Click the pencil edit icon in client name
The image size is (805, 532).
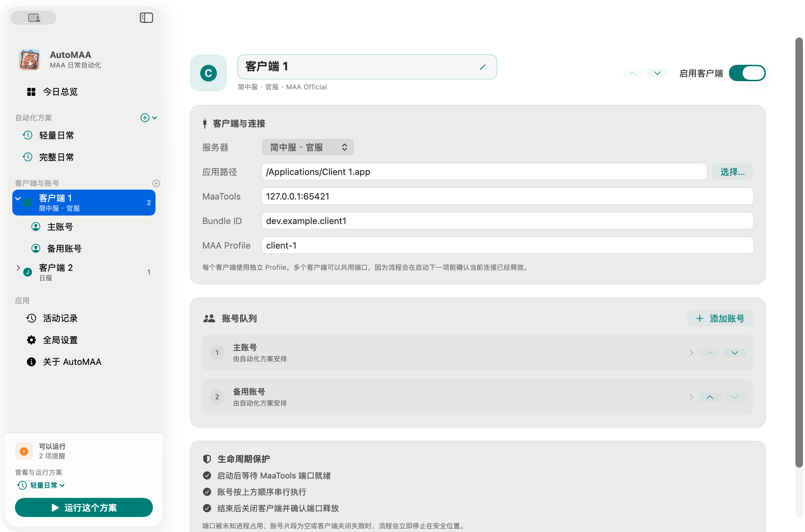click(x=483, y=67)
